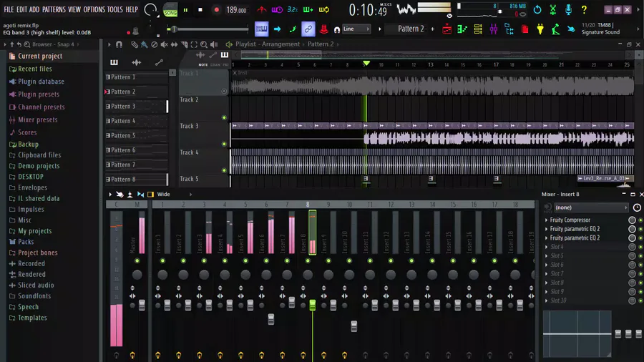Open the pattern selector arrow before Pattern 2
This screenshot has width=644, height=362.
click(x=380, y=29)
